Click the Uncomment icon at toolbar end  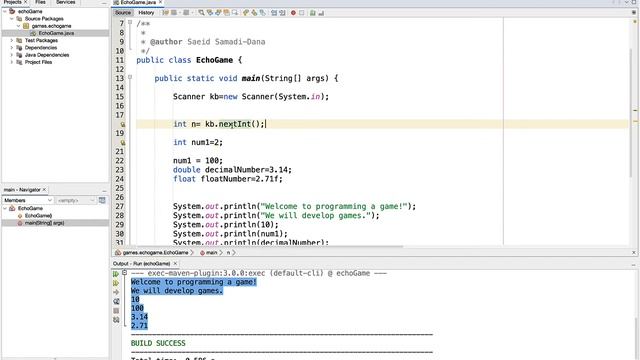[321, 13]
